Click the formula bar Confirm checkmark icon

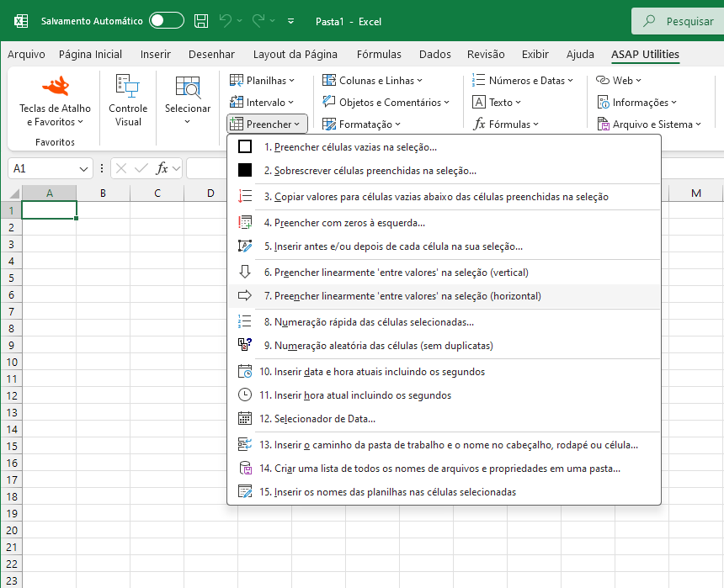coord(141,168)
